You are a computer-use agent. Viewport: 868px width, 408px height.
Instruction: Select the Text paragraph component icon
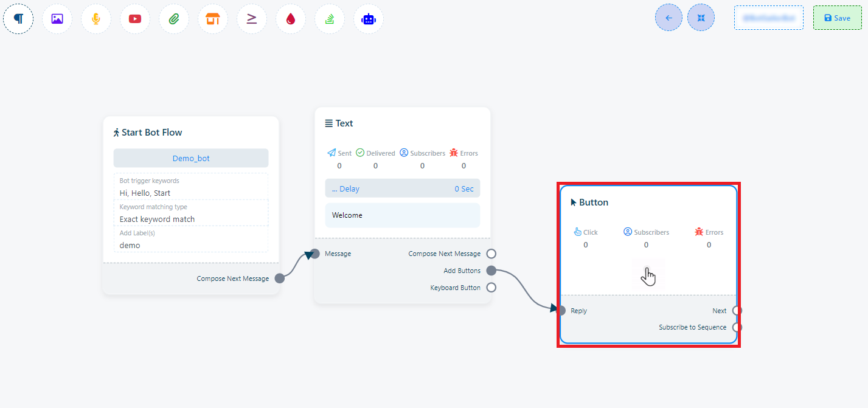(x=18, y=19)
